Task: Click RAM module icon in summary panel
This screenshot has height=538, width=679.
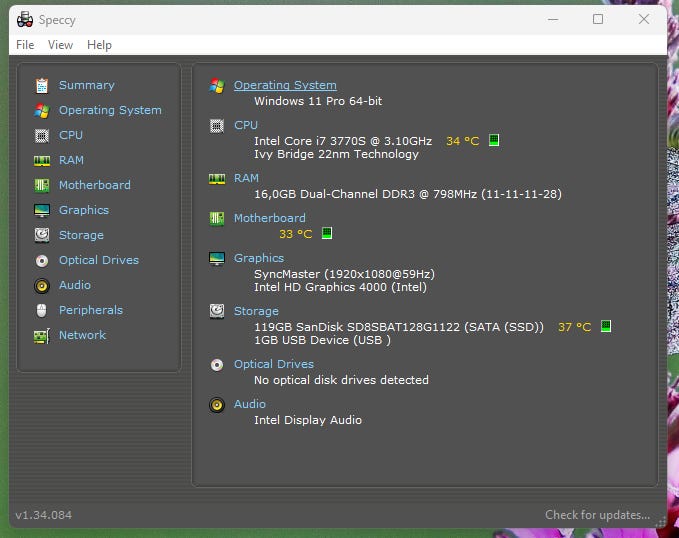Action: click(217, 178)
